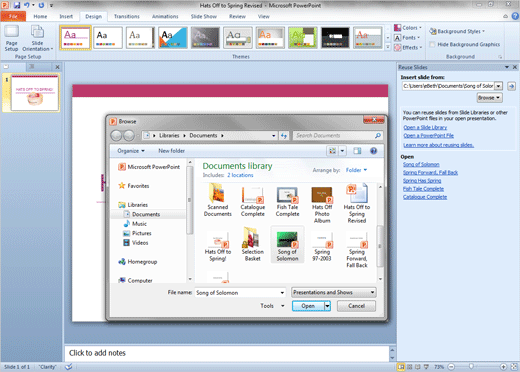The height and width of the screenshot is (372, 520).
Task: Select Music library in navigation pane
Action: pyautogui.click(x=139, y=224)
